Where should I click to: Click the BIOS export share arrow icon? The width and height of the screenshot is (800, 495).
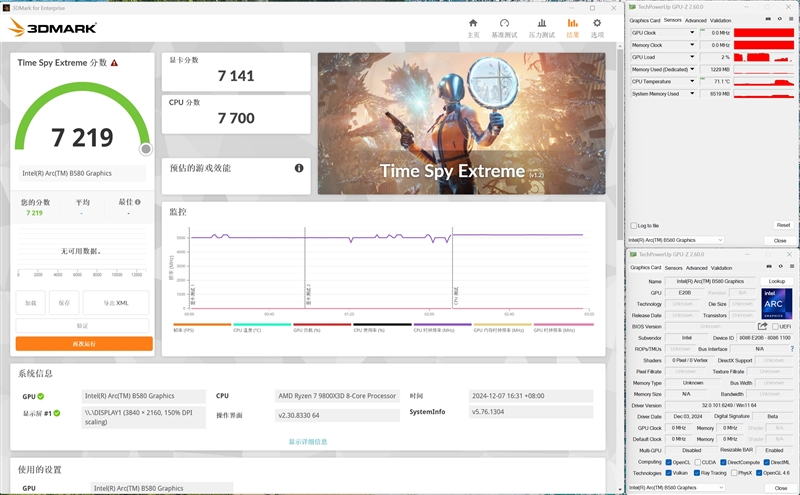coord(762,326)
